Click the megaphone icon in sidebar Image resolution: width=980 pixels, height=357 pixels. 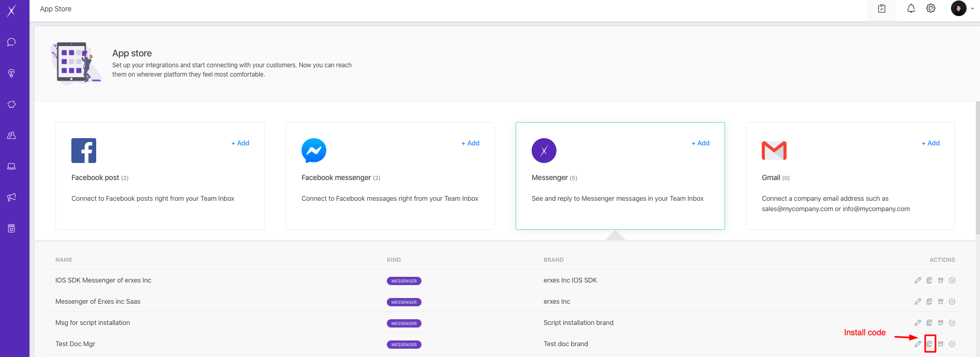pos(11,197)
